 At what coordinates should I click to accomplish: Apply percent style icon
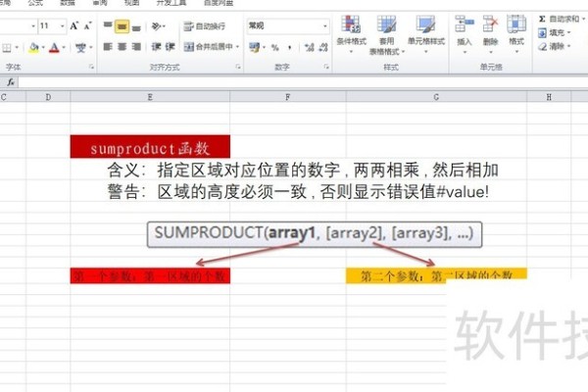pos(275,47)
